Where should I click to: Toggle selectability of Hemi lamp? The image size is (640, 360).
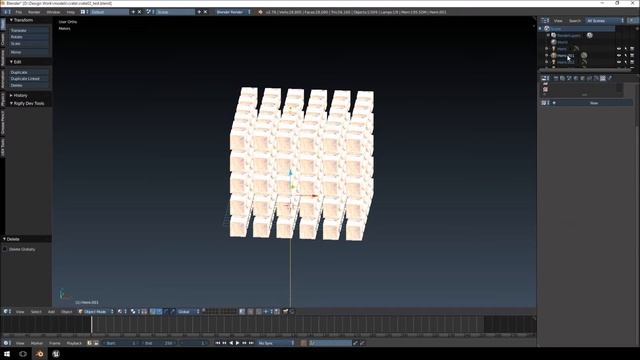pyautogui.click(x=626, y=49)
